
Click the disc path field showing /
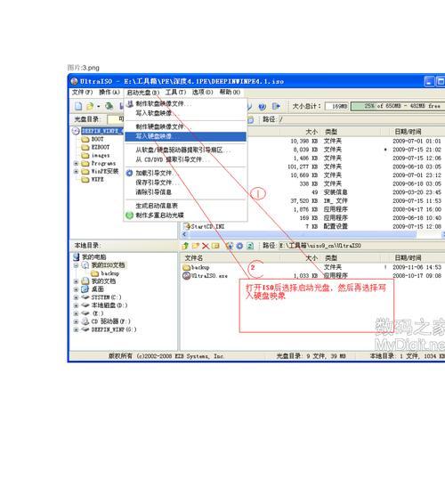(361, 119)
